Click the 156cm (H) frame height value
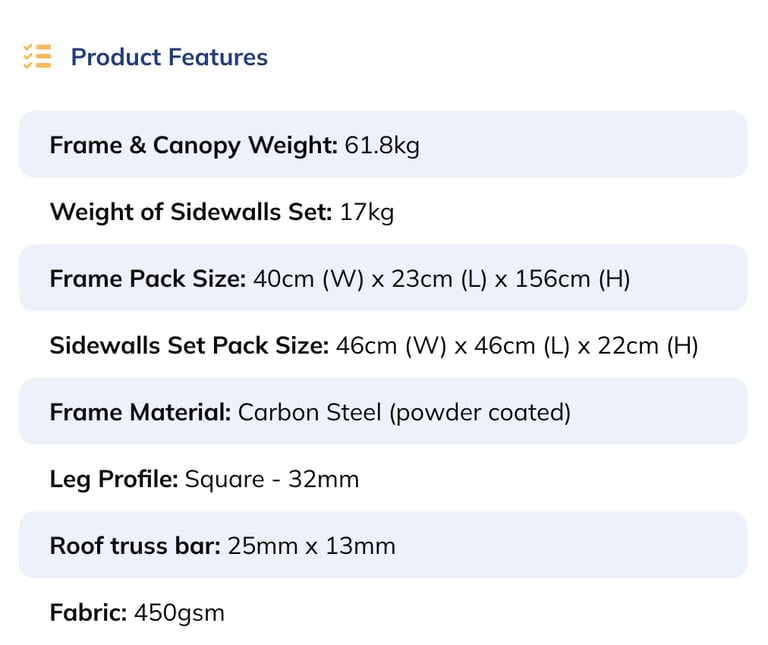 (x=572, y=279)
